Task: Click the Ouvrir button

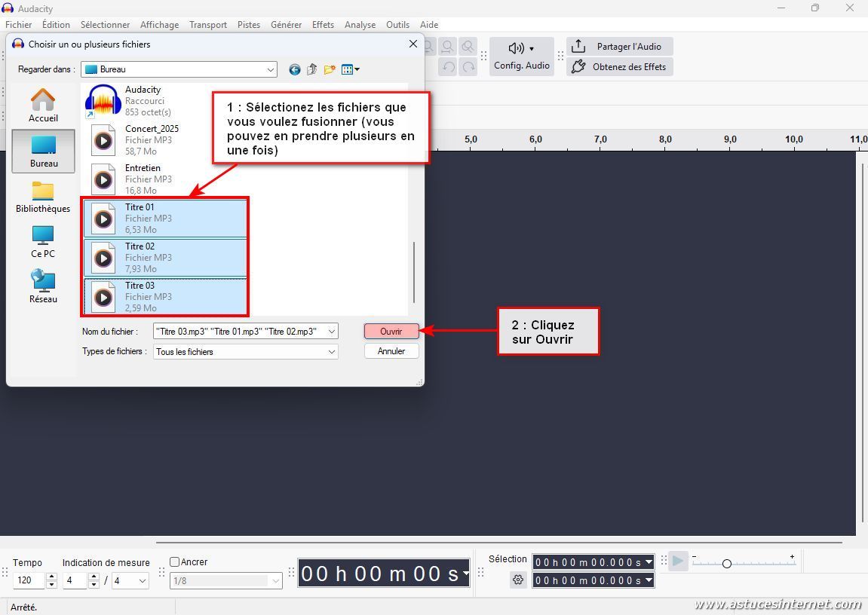Action: click(x=391, y=332)
